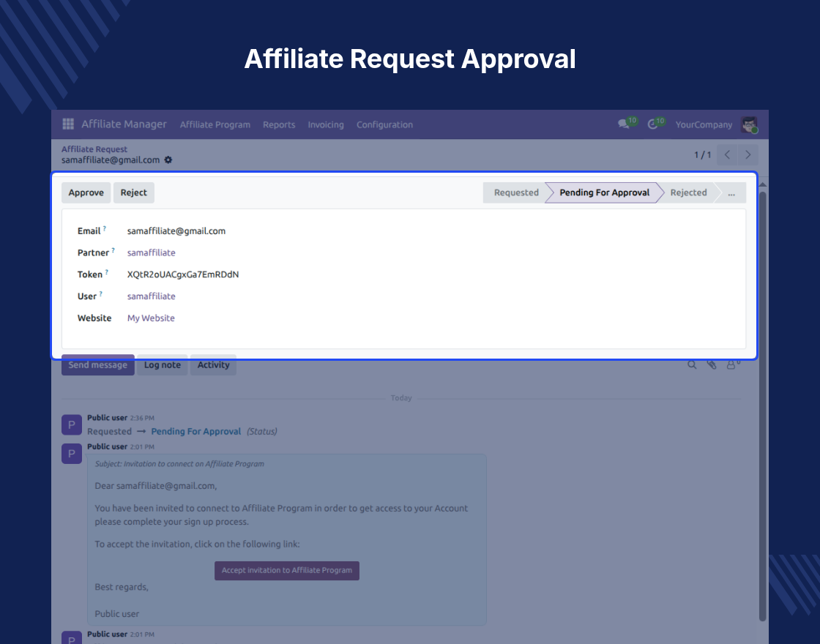This screenshot has height=644, width=820.
Task: Open the Invoicing menu
Action: pyautogui.click(x=326, y=124)
